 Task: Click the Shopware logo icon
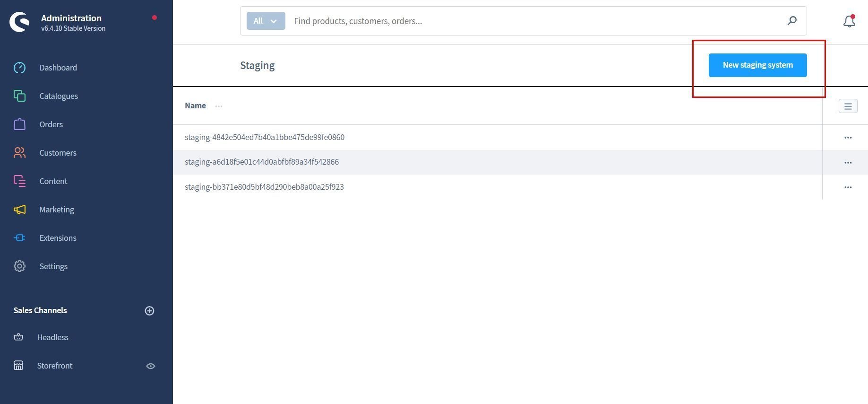(x=19, y=22)
